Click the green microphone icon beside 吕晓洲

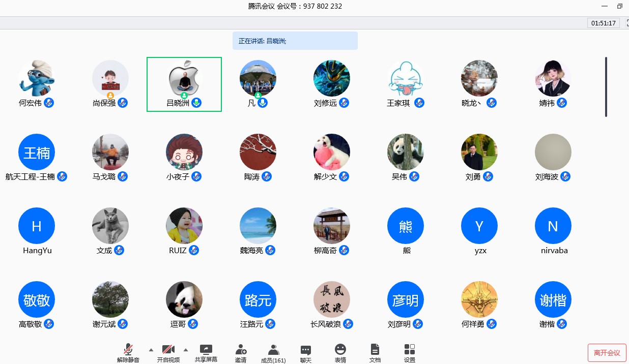coord(196,103)
